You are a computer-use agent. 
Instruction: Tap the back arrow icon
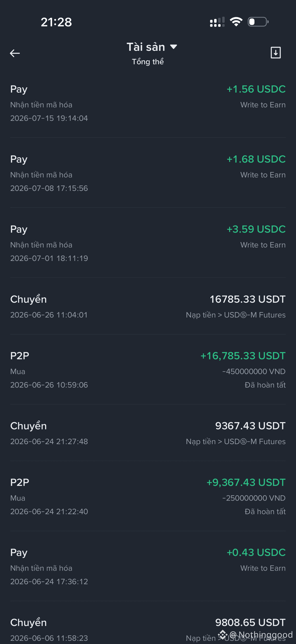point(15,53)
